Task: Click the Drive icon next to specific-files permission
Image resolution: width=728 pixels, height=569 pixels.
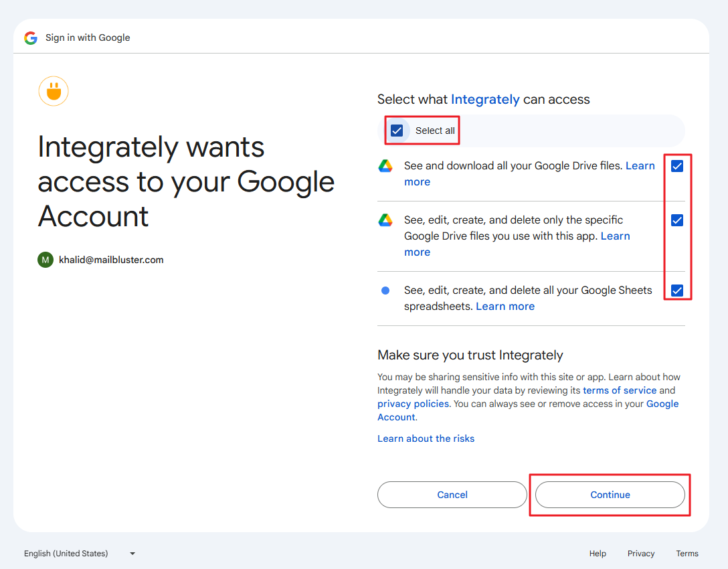Action: pos(385,220)
